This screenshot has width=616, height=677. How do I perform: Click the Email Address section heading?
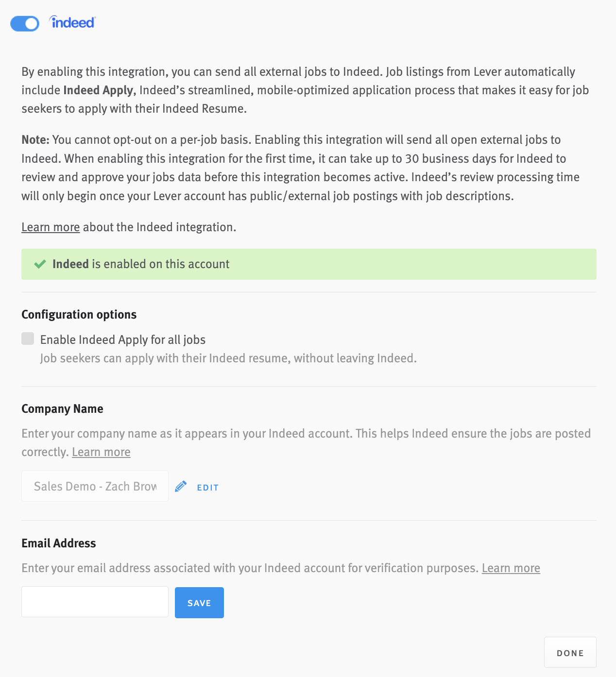[58, 543]
